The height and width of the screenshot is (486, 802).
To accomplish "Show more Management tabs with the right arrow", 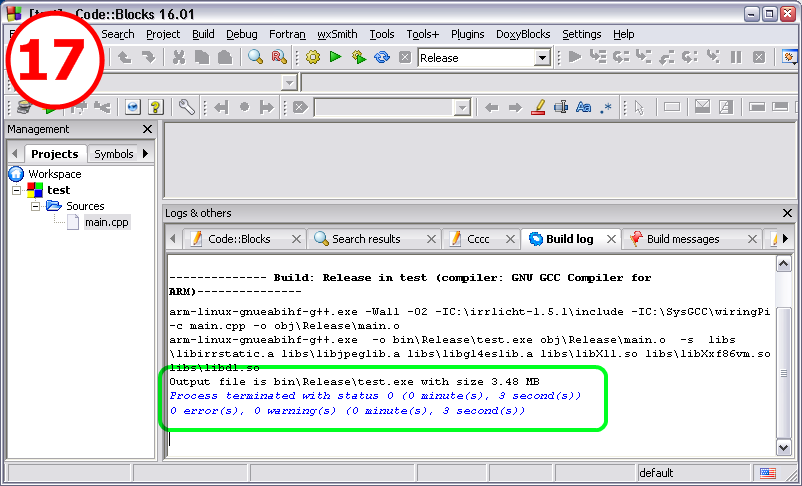I will 146,153.
